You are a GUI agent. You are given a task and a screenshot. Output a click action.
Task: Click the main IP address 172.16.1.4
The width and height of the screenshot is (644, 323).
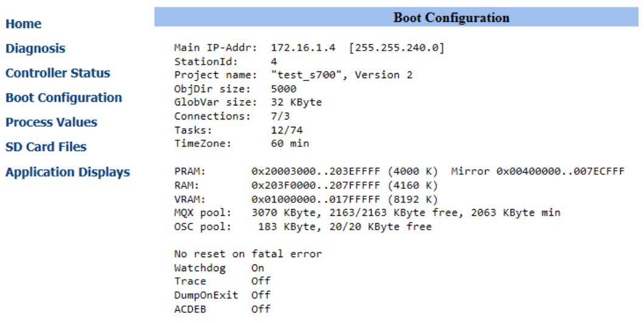(x=303, y=48)
